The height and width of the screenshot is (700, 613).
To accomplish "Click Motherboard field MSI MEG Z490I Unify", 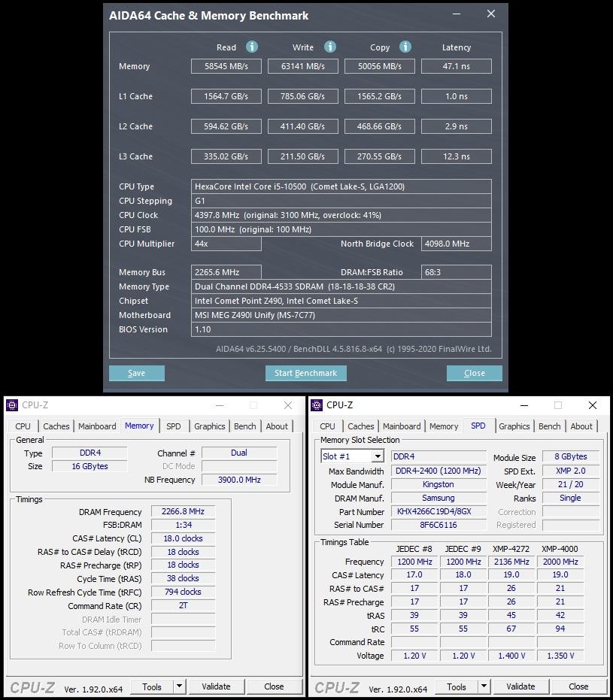I will click(x=341, y=315).
